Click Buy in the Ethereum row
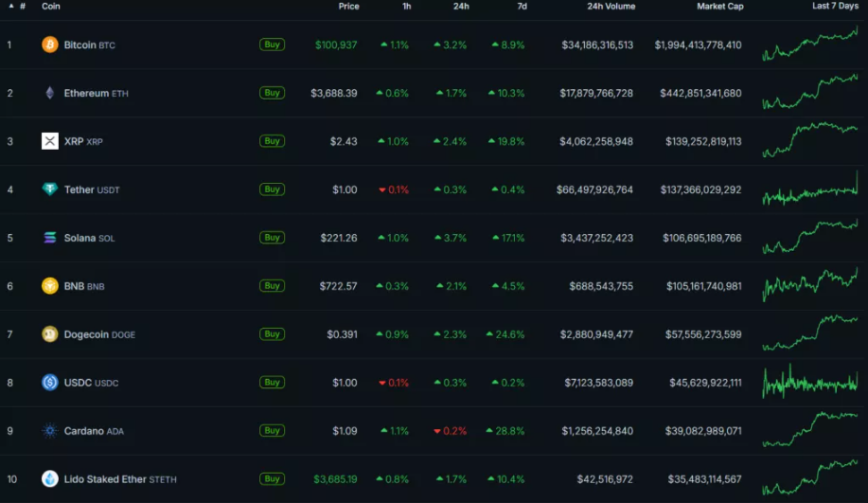This screenshot has width=868, height=503. [x=272, y=93]
